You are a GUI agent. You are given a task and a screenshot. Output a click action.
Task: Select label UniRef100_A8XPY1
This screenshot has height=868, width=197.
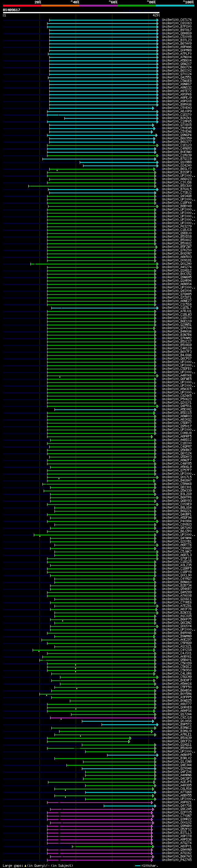click(177, 846)
